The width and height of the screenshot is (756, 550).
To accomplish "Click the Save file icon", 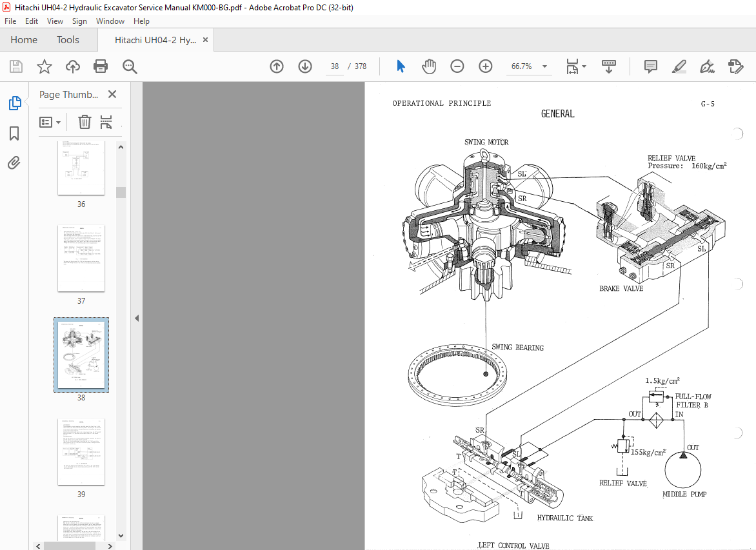I will 16,66.
